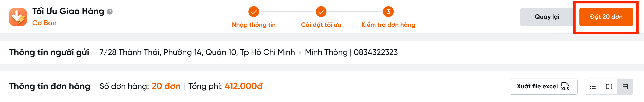The width and height of the screenshot is (644, 102).
Task: Click the total fee 412.000đ
Action: click(x=243, y=86)
